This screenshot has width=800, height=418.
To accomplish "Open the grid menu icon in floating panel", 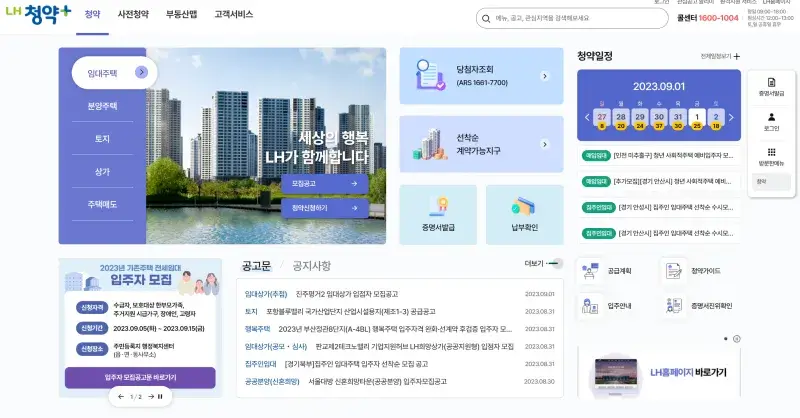I will click(x=771, y=152).
